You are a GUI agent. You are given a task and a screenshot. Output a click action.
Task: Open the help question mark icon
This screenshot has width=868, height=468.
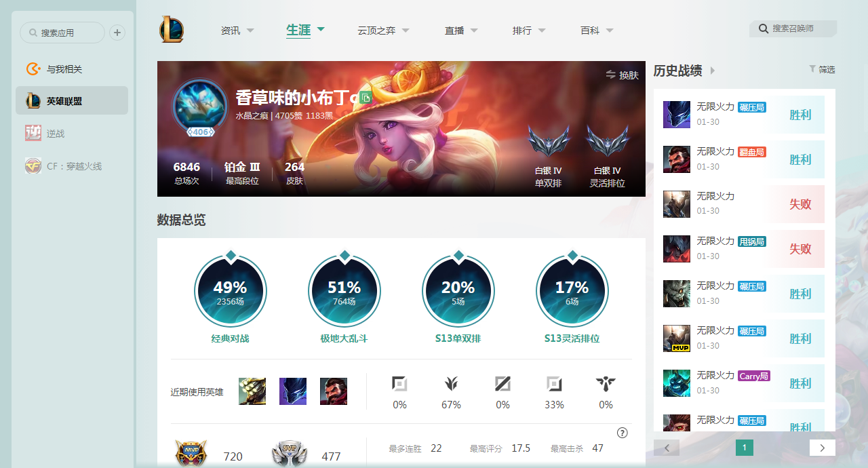pyautogui.click(x=623, y=433)
